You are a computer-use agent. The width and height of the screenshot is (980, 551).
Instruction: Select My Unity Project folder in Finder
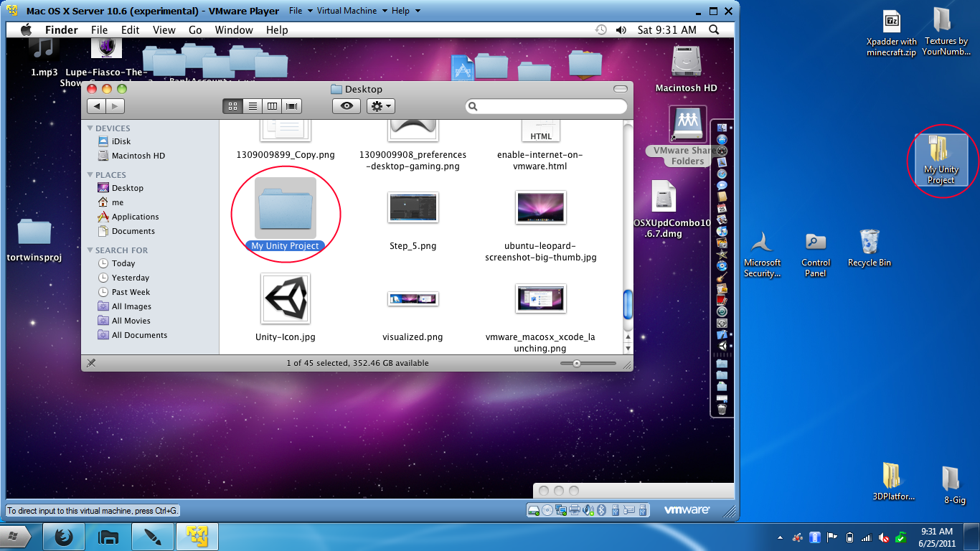coord(286,209)
